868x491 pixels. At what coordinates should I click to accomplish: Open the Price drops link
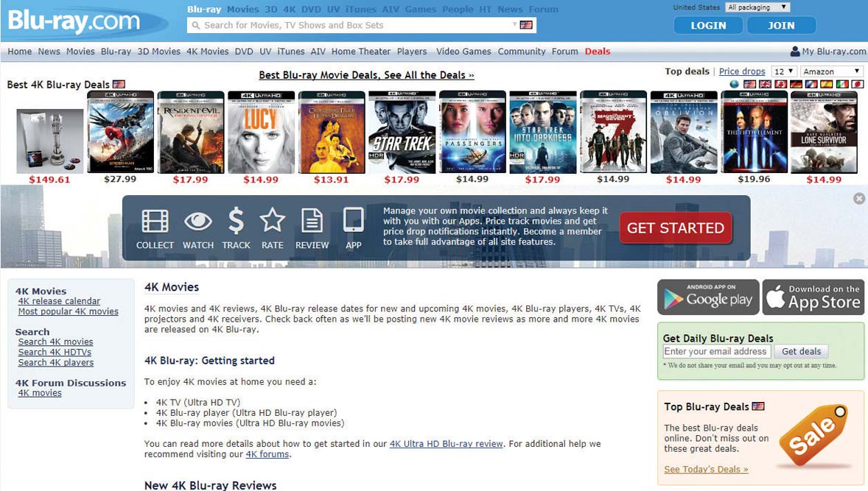[x=742, y=71]
